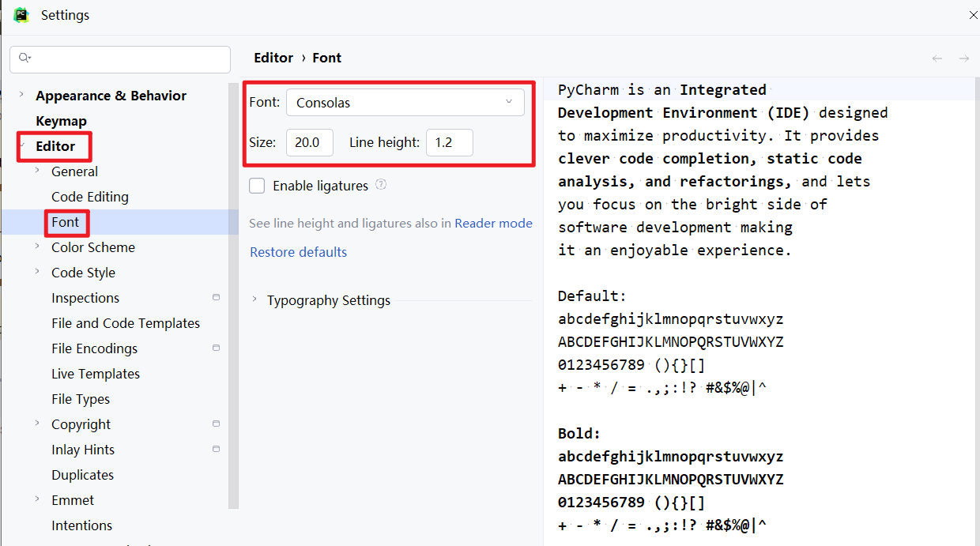The width and height of the screenshot is (980, 546).
Task: Click the Reader mode link
Action: (493, 224)
